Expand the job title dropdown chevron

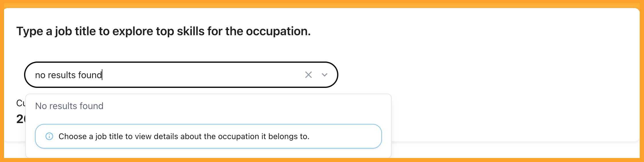click(x=325, y=75)
